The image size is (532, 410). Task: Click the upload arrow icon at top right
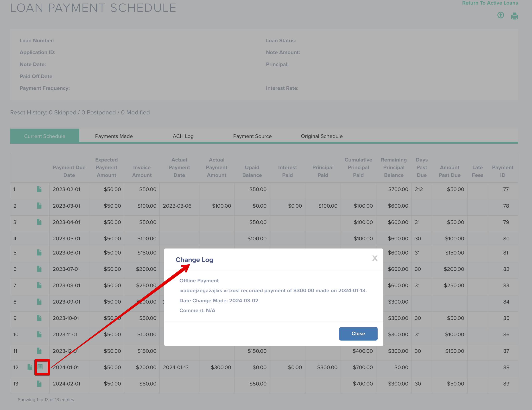pos(500,15)
